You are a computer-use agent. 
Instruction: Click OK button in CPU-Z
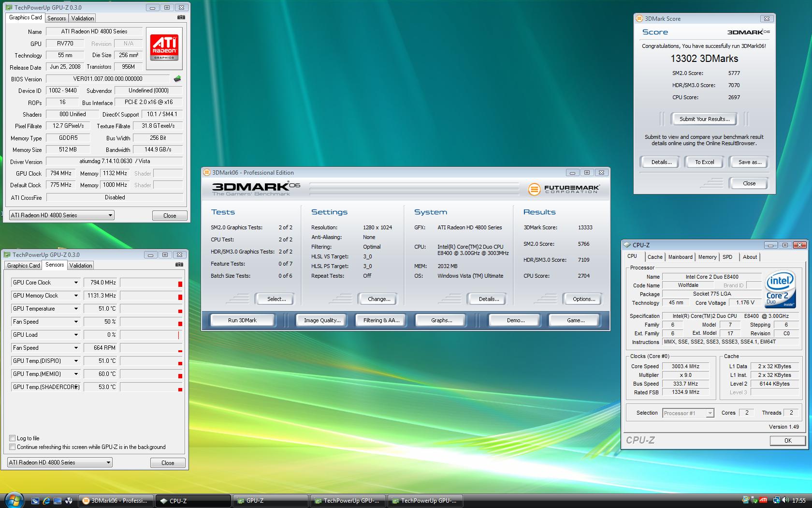(787, 441)
